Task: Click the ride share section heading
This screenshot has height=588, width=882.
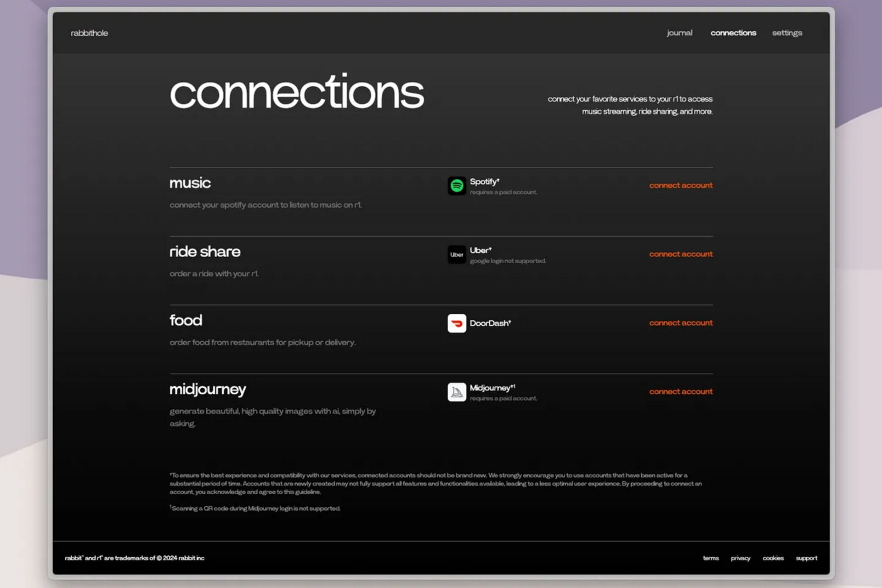Action: 205,252
